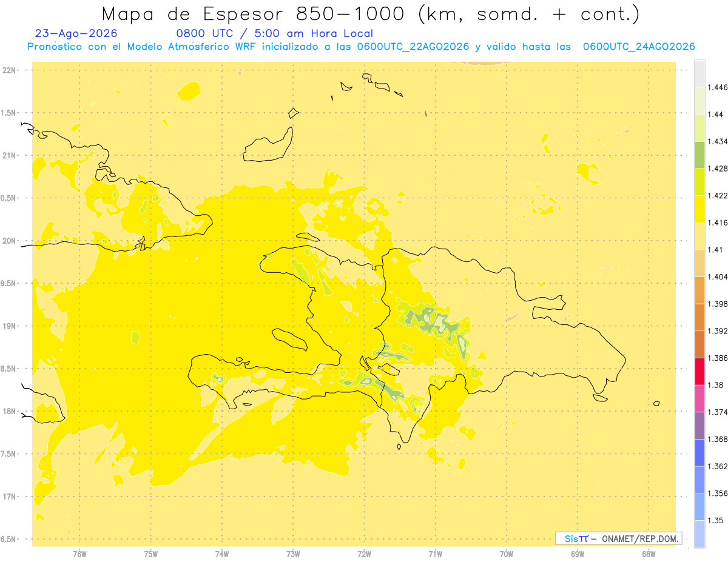This screenshot has height=562, width=728.
Task: Click the legend value 1.404
Action: pyautogui.click(x=719, y=276)
